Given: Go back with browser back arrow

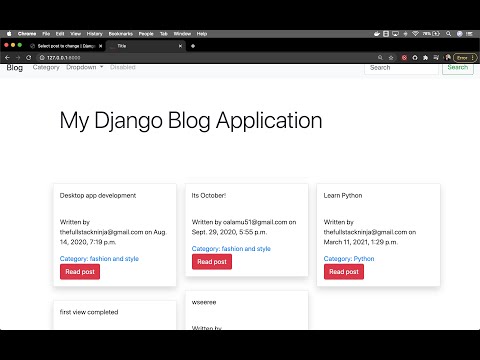Looking at the screenshot, I should point(7,58).
